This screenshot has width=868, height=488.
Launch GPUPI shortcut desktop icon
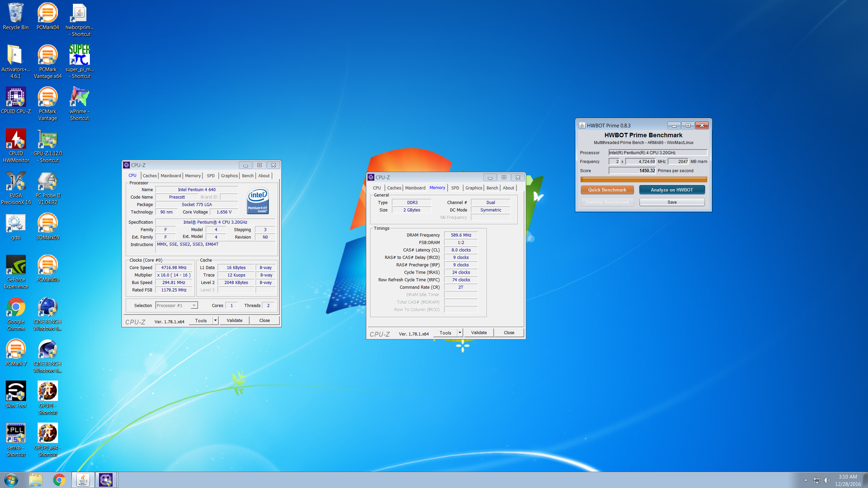pos(47,398)
